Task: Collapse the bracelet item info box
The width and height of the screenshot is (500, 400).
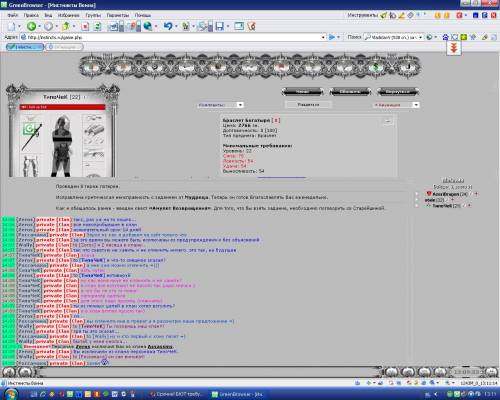Action: tap(388, 122)
